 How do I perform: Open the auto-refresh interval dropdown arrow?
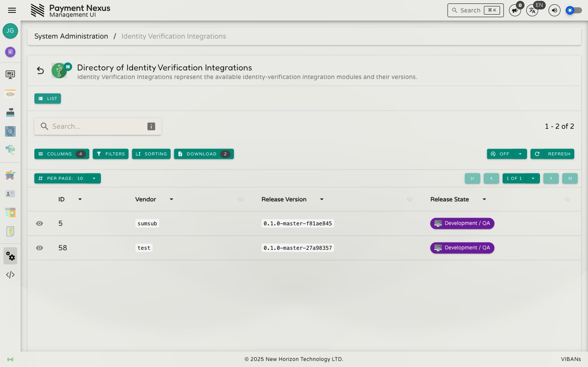pyautogui.click(x=520, y=154)
